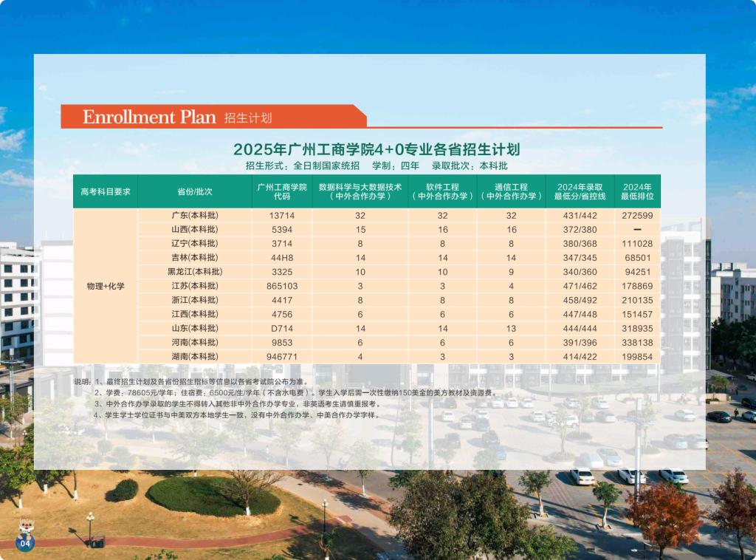Image resolution: width=756 pixels, height=560 pixels.
Task: Click the score cell "414/422"
Action: pos(580,357)
